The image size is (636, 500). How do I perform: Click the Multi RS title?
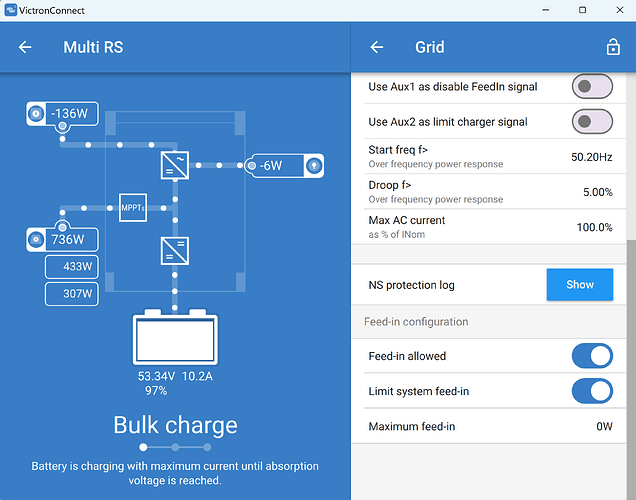pyautogui.click(x=93, y=47)
